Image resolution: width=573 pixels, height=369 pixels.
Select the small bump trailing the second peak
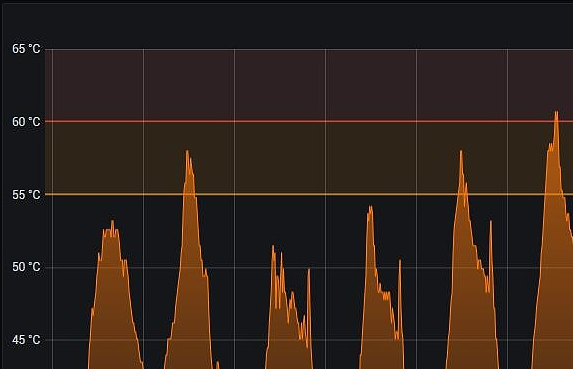(x=217, y=365)
